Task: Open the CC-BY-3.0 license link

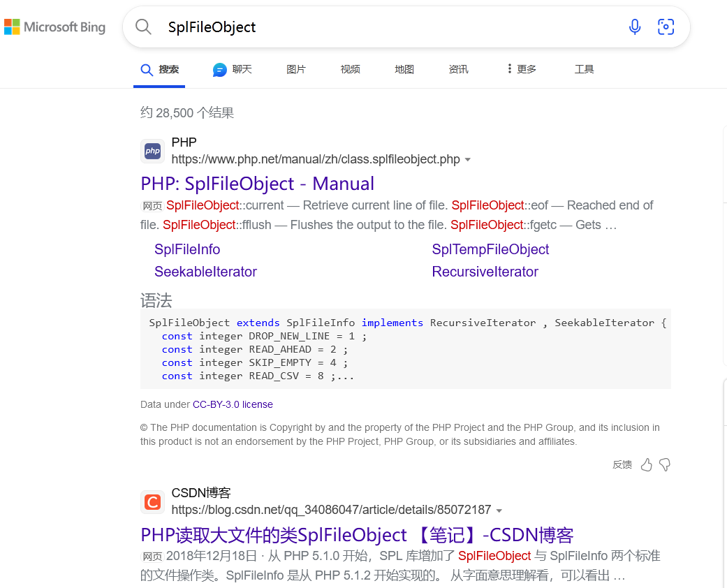Action: 233,404
